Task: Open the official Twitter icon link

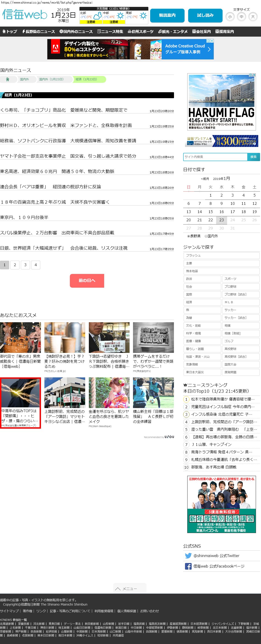Action: (x=188, y=555)
